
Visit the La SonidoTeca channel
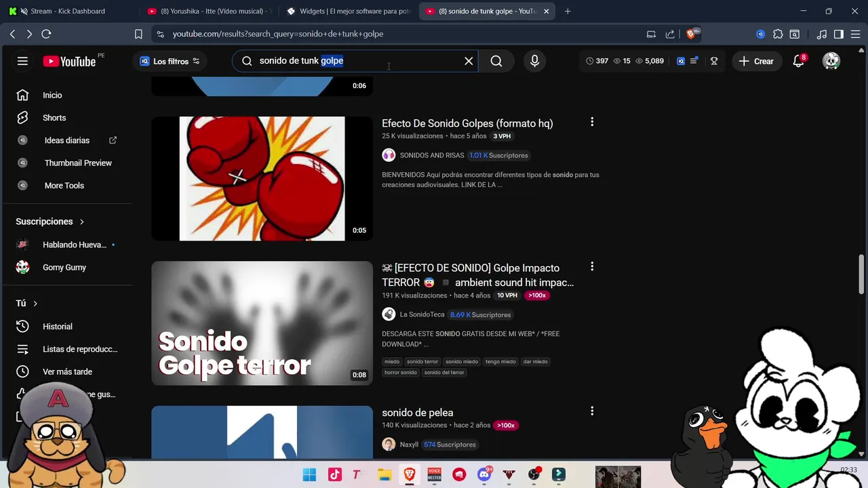pyautogui.click(x=422, y=314)
